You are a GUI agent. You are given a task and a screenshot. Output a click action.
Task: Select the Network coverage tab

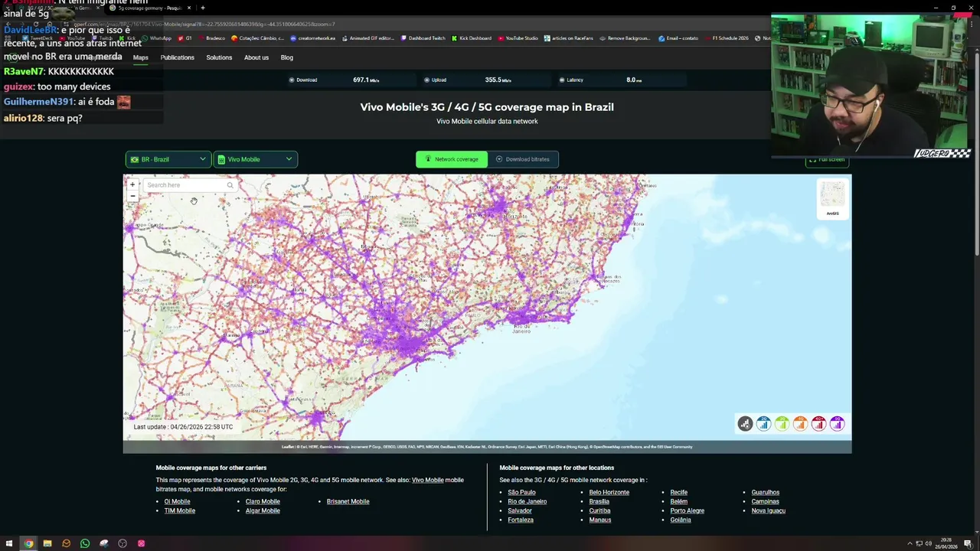pos(452,159)
